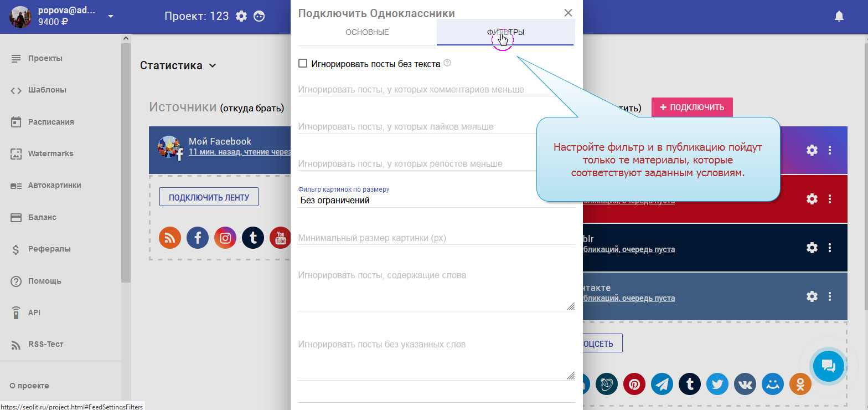The height and width of the screenshot is (410, 868).
Task: Expand the account dropdown arrow near balance
Action: 111,16
